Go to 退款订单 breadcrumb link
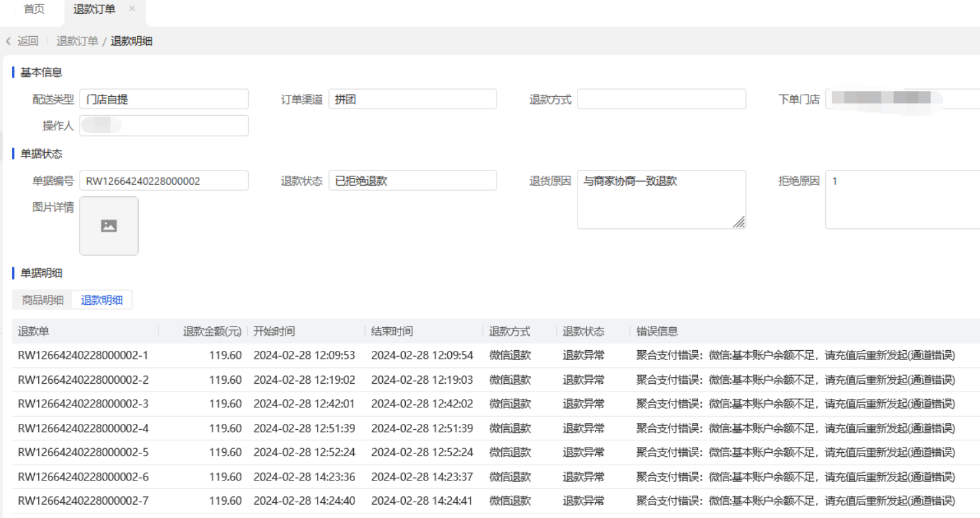Screen dimensions: 980x518 (x=77, y=41)
